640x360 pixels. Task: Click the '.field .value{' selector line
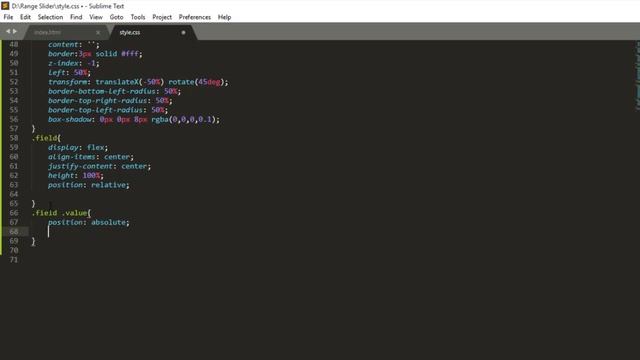click(x=61, y=213)
